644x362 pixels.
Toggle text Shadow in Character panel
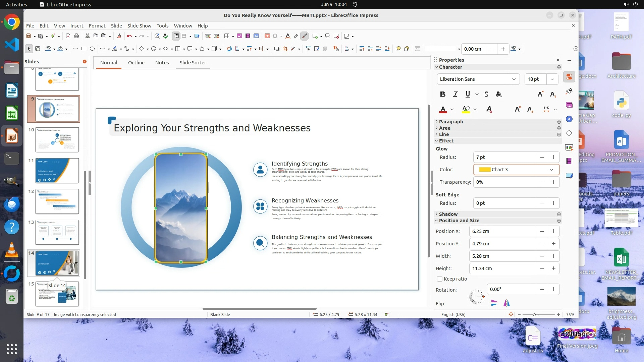click(x=499, y=94)
